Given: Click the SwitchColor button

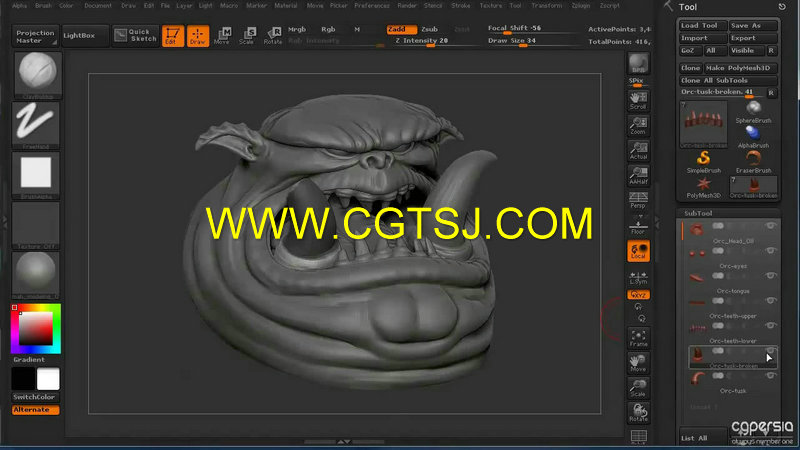Looking at the screenshot, I should pos(35,397).
